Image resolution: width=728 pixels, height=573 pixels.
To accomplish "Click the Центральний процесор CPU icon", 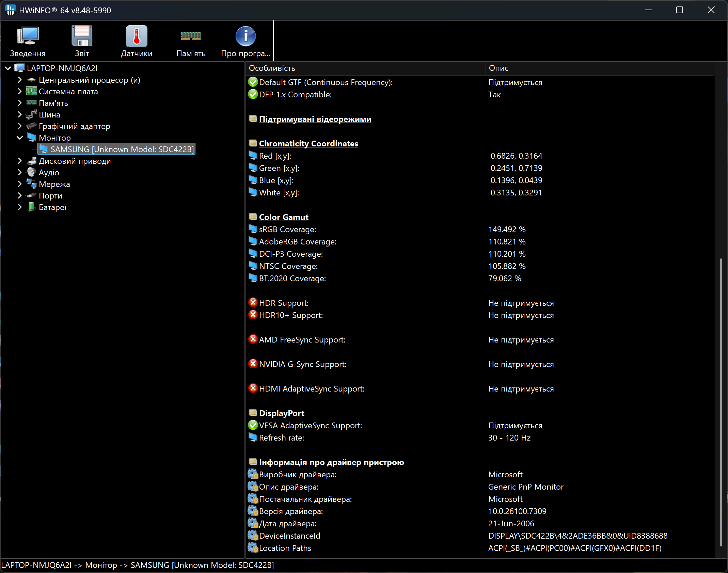I will click(32, 80).
